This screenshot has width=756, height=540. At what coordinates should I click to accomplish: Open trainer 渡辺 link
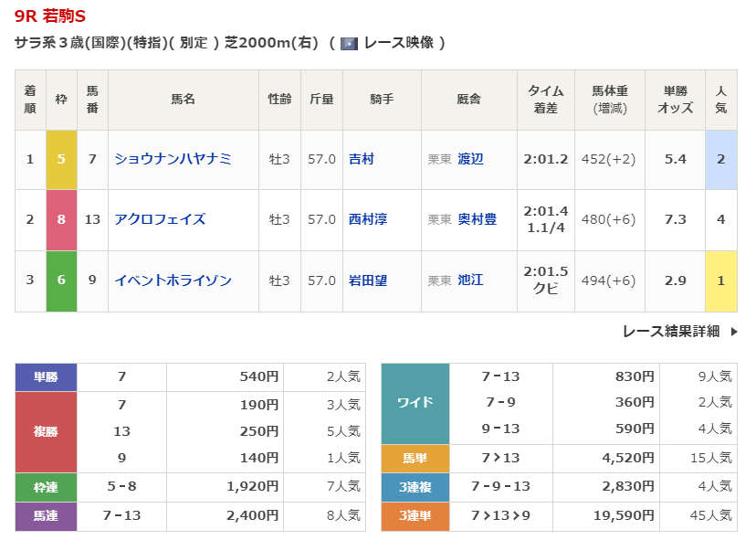[x=471, y=159]
